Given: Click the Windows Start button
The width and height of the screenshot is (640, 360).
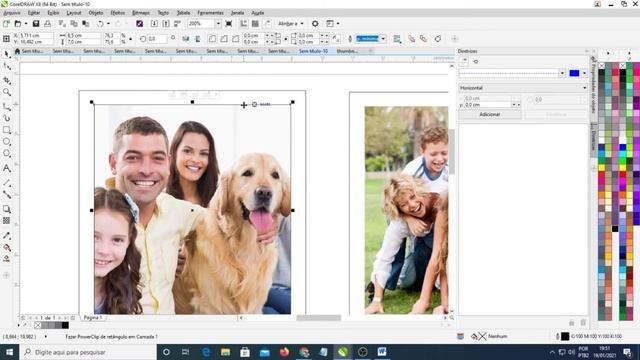Looking at the screenshot, I should tap(9, 352).
